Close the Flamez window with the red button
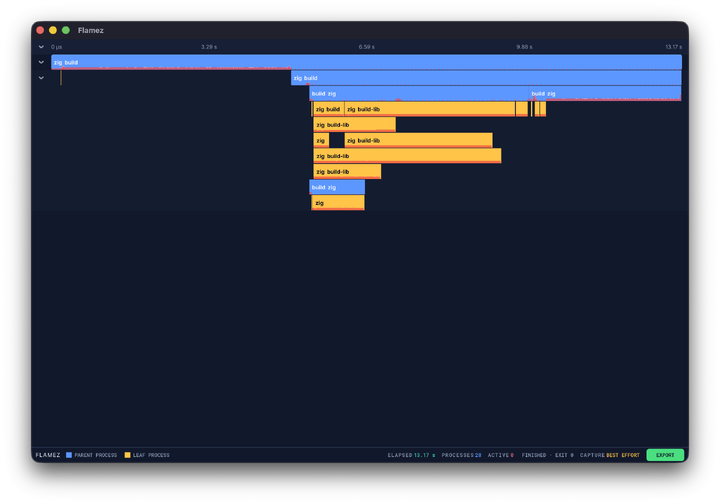Image resolution: width=720 pixels, height=504 pixels. coord(40,30)
